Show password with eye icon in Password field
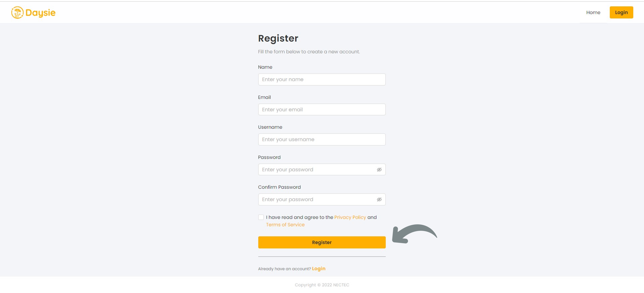The height and width of the screenshot is (293, 644). [379, 170]
